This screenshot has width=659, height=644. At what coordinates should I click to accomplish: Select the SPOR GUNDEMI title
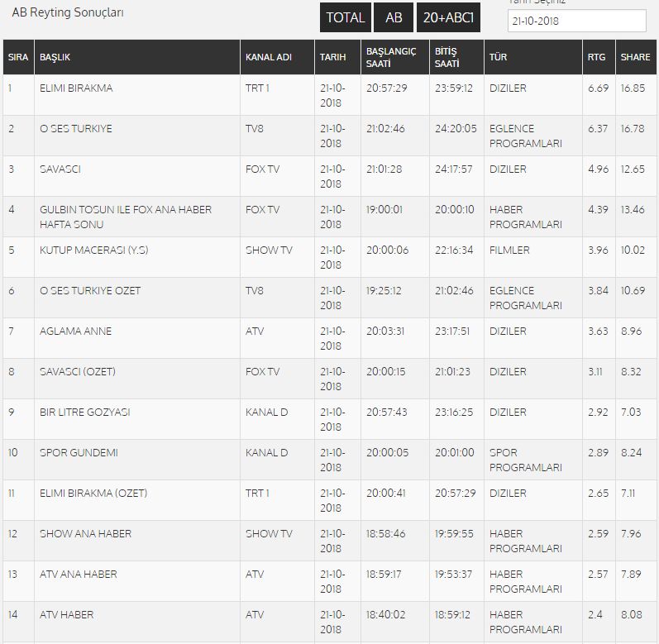(79, 453)
